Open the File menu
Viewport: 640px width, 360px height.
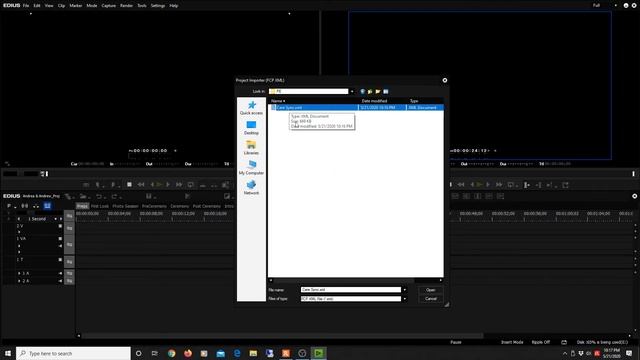click(x=26, y=6)
